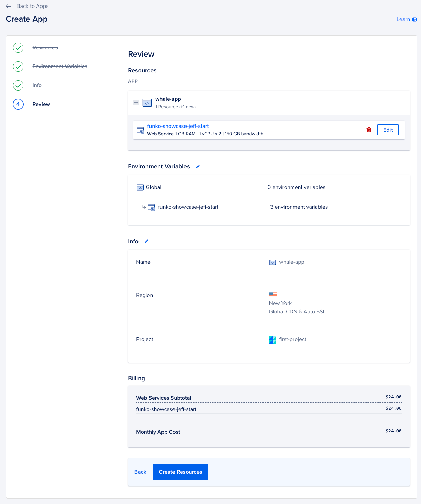Select the Review step number 4
421x504 pixels.
(x=18, y=104)
